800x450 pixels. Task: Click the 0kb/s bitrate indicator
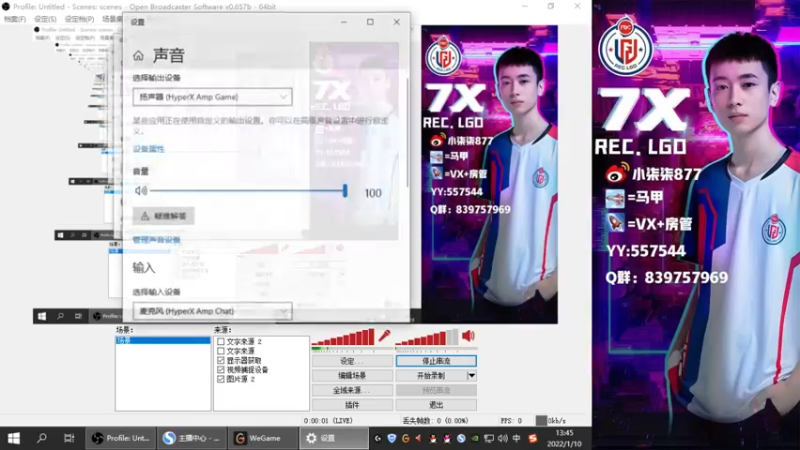tap(552, 421)
